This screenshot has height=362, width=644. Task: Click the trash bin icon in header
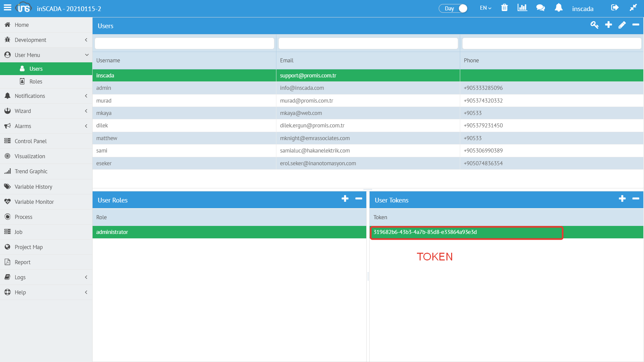(x=504, y=8)
